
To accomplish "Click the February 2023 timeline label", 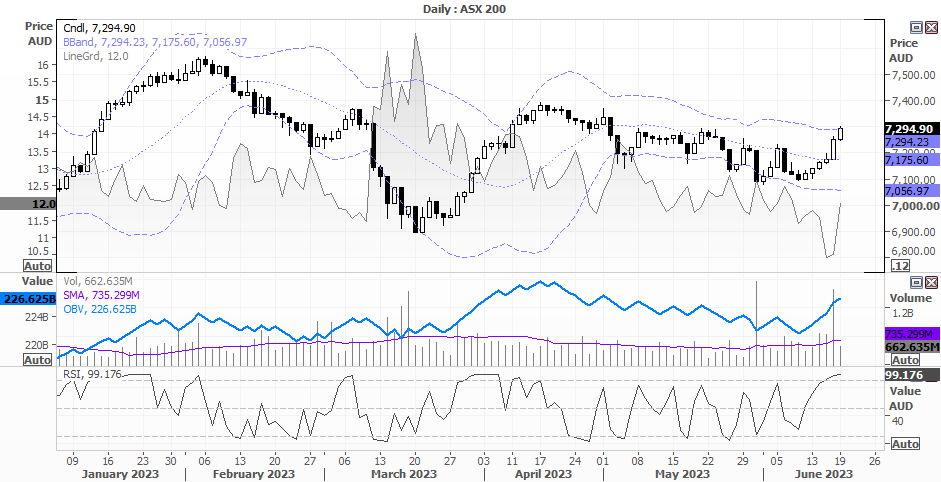I will tap(254, 474).
